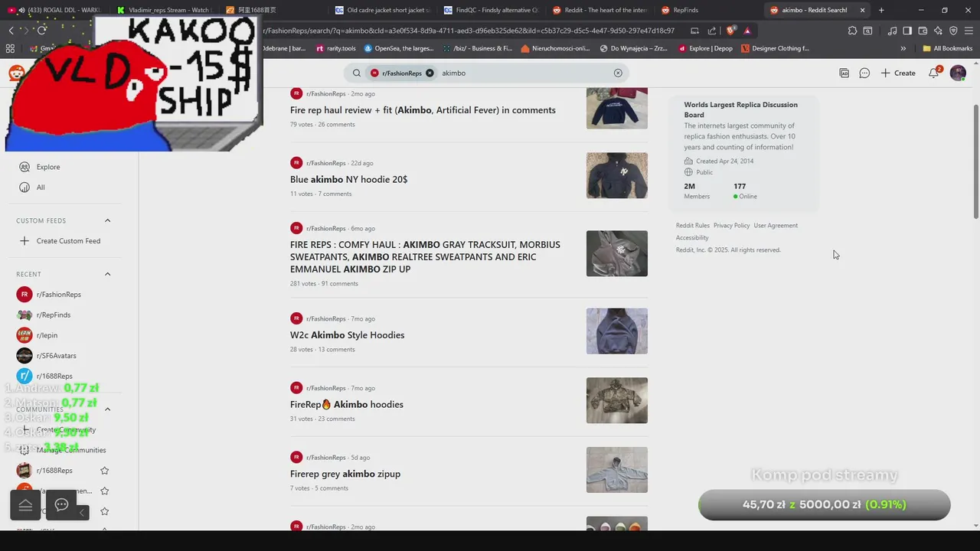Open the Reddit advertise icon
The image size is (980, 551).
[x=844, y=73]
